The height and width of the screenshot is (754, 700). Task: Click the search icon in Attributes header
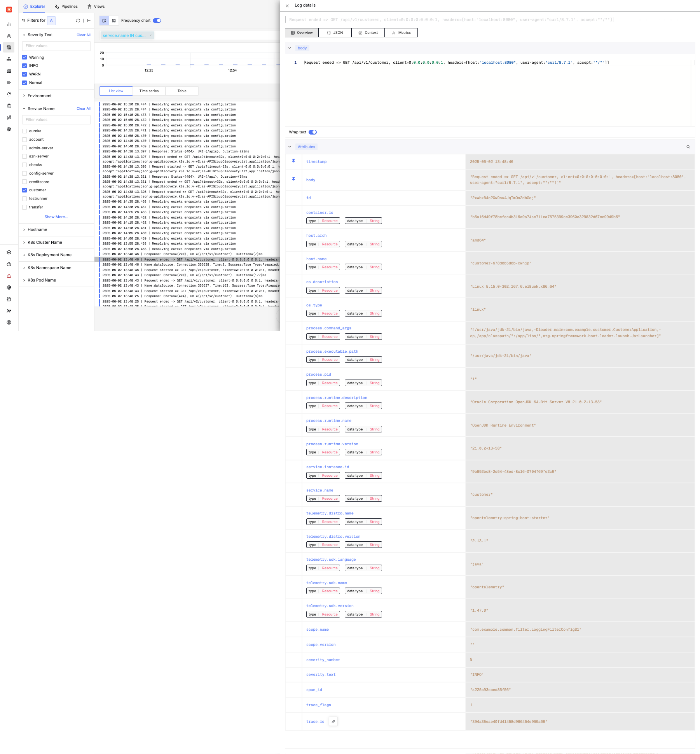(x=688, y=147)
